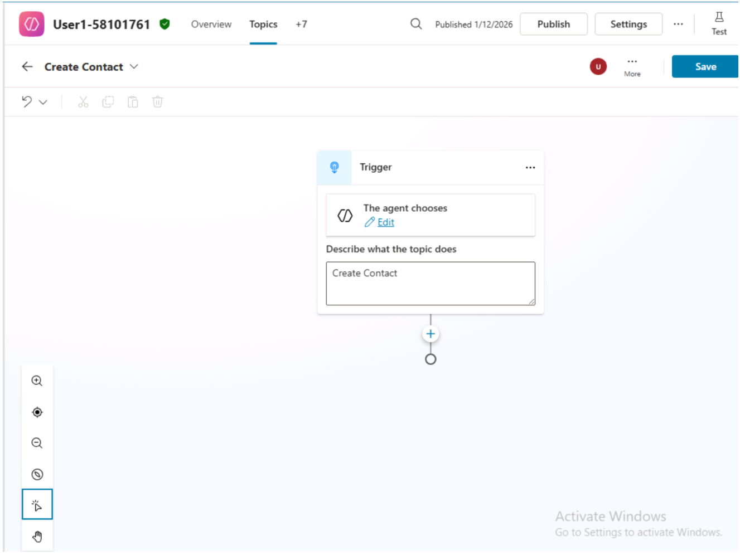Click the reset to center target icon
Image resolution: width=740 pixels, height=560 pixels.
[37, 412]
